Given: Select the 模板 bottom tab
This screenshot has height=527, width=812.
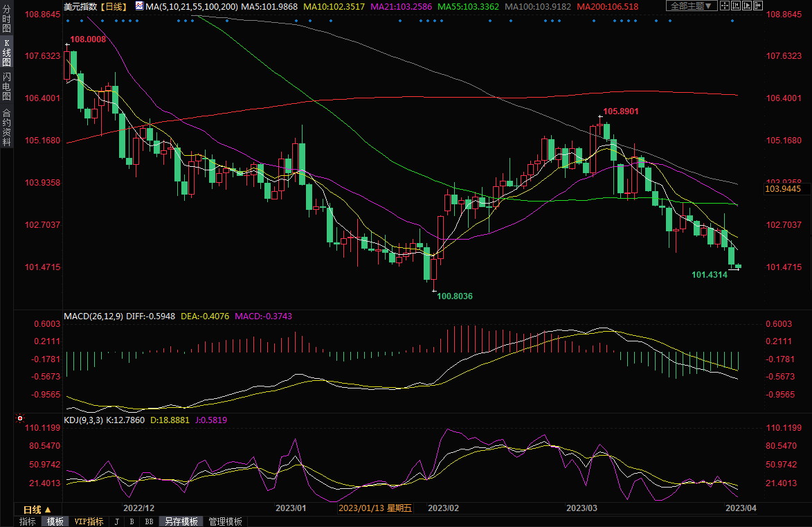Looking at the screenshot, I should 55,521.
